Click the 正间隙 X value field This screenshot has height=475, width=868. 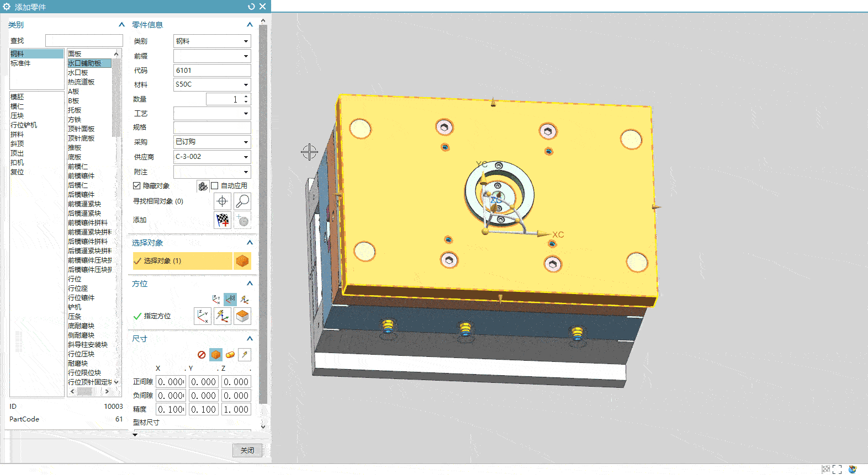[x=171, y=382]
